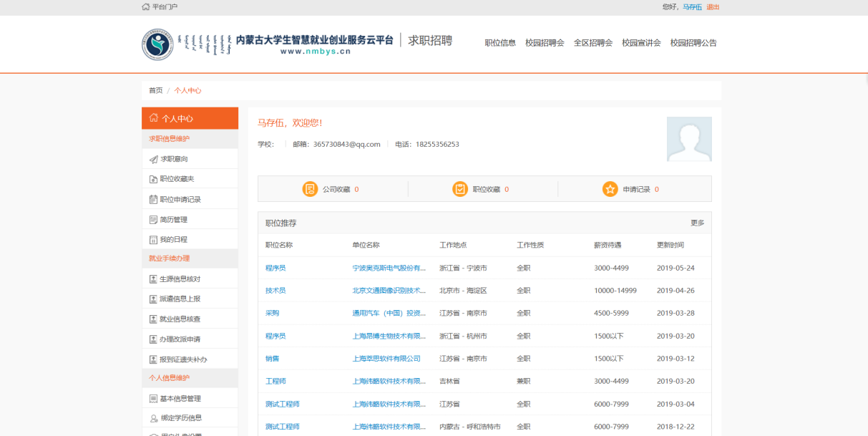868x436 pixels.
Task: Open the 工程师 job posting
Action: (275, 382)
